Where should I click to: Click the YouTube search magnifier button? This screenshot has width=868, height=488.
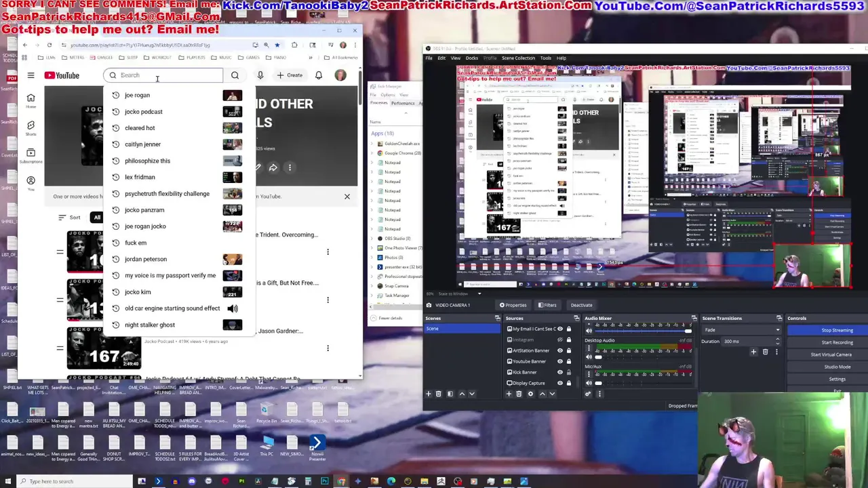(x=235, y=75)
